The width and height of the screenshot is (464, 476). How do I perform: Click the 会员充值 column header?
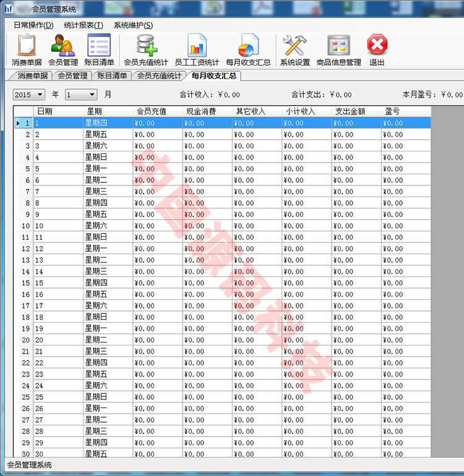(x=158, y=111)
